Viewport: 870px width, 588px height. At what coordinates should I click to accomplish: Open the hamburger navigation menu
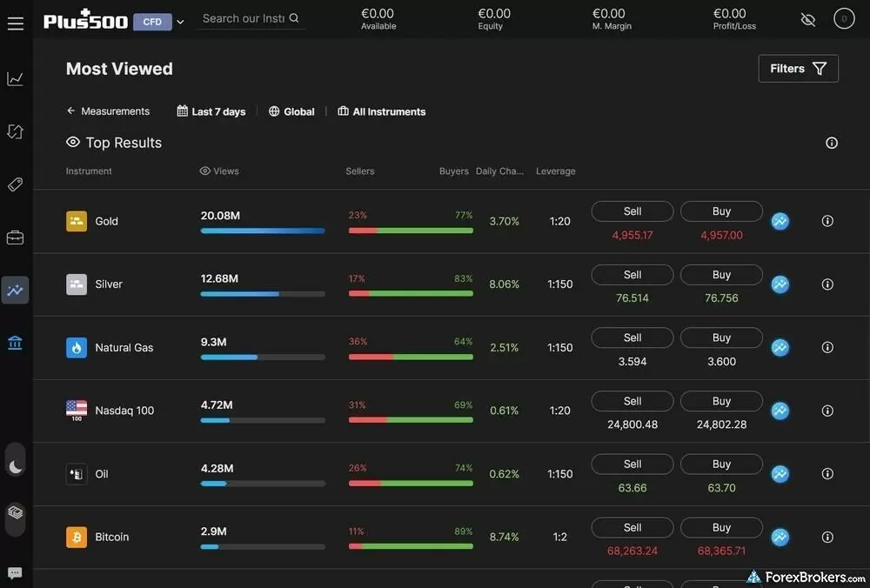tap(16, 23)
